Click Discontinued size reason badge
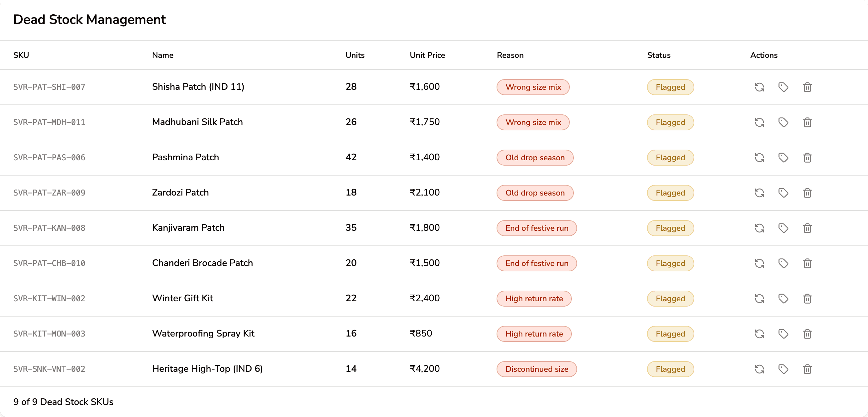Viewport: 868px width, 417px height. (537, 369)
